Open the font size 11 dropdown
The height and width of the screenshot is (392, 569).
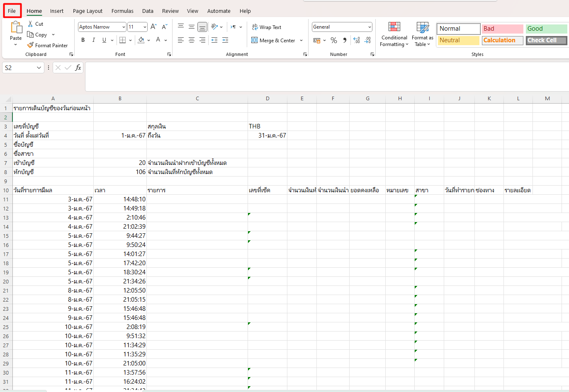click(145, 27)
